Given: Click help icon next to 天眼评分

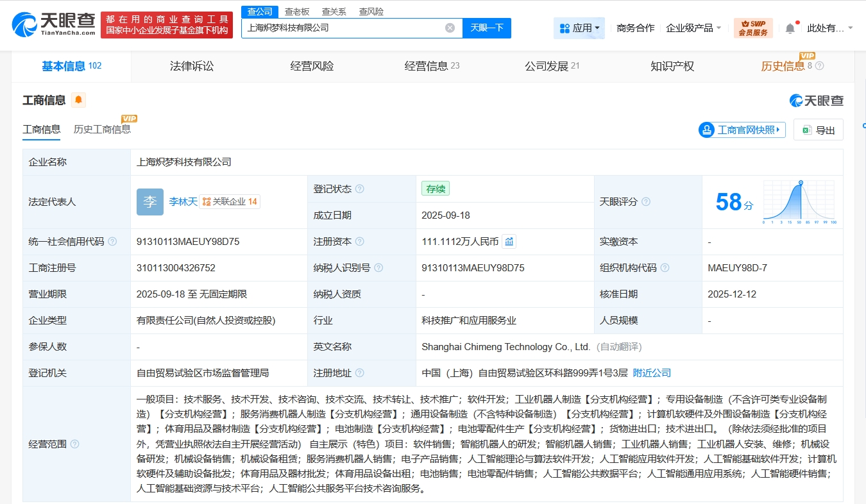Looking at the screenshot, I should (645, 202).
